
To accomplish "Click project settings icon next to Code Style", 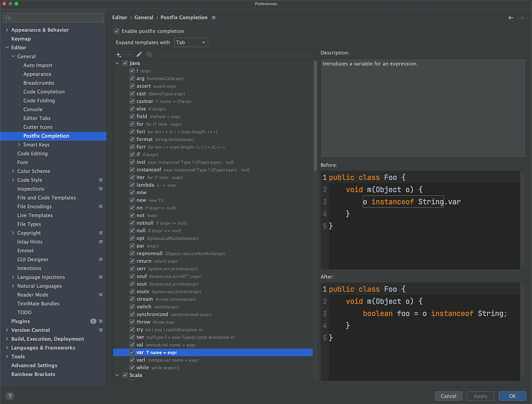I will pos(101,180).
